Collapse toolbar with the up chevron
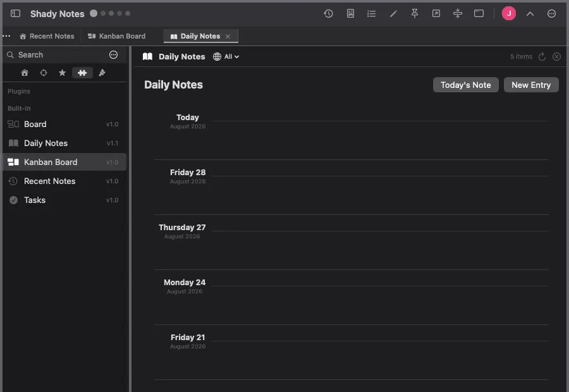The height and width of the screenshot is (392, 569). click(530, 14)
